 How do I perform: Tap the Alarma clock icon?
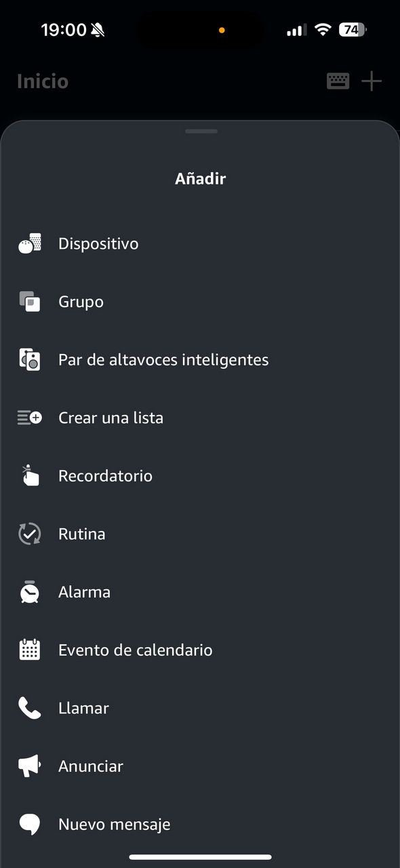click(x=30, y=592)
